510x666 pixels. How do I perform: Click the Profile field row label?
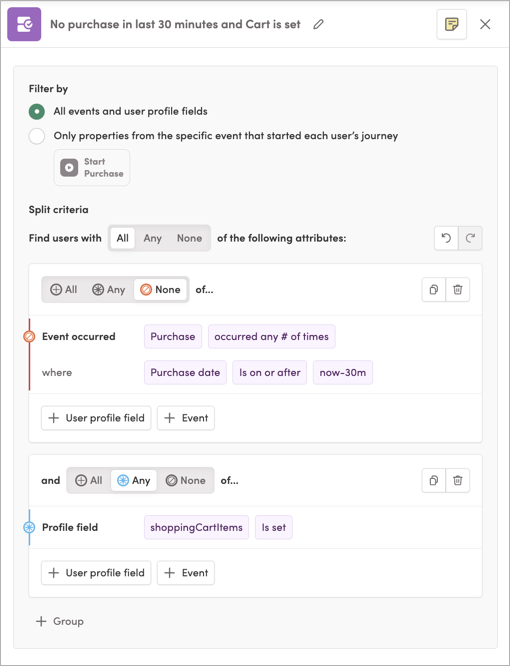click(70, 528)
